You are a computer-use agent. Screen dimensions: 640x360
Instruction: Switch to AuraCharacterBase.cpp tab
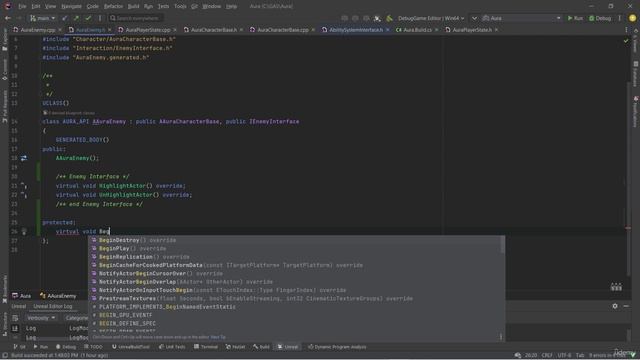pos(282,30)
